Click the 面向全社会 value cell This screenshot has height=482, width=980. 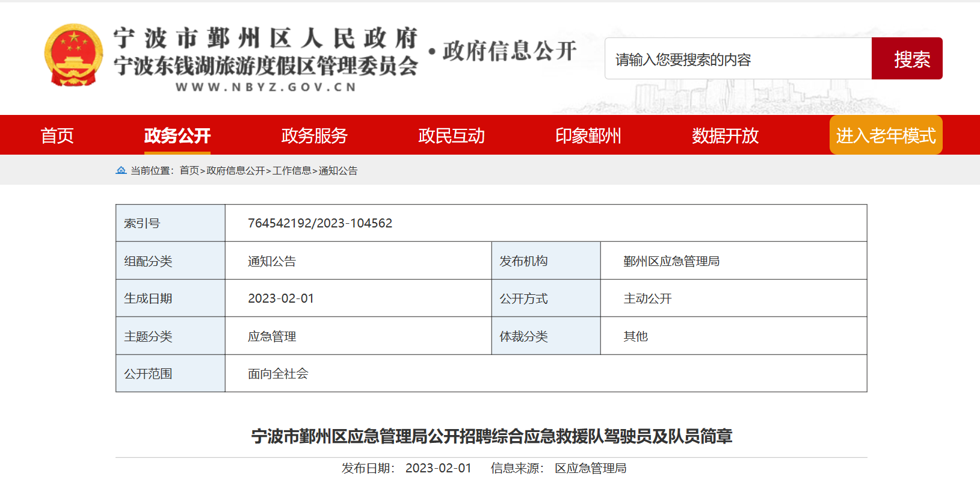(546, 374)
